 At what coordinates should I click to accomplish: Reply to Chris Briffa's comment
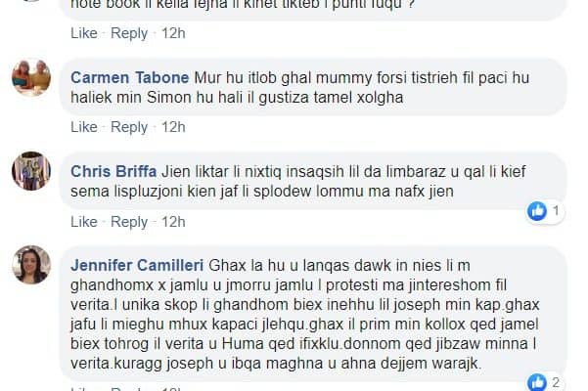tap(129, 222)
